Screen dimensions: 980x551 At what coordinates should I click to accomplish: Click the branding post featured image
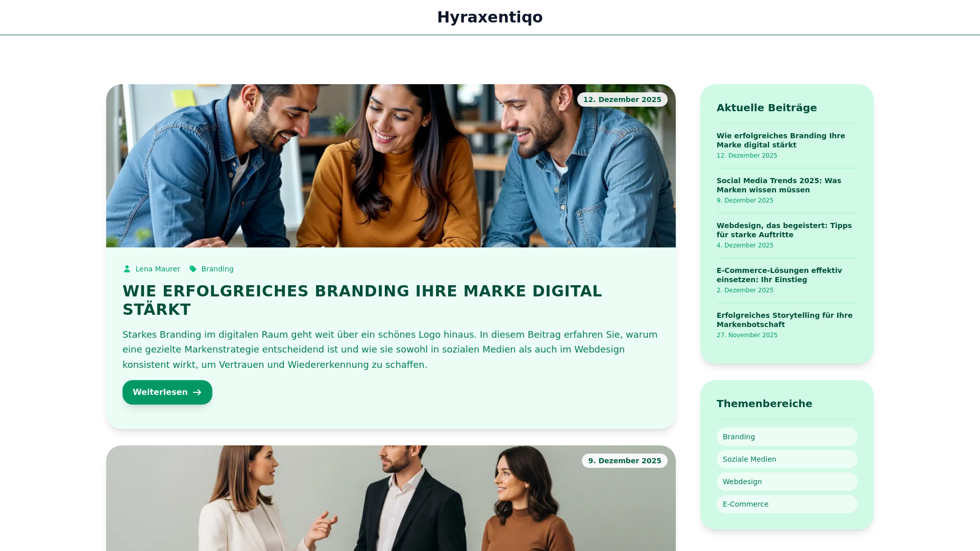[391, 166]
